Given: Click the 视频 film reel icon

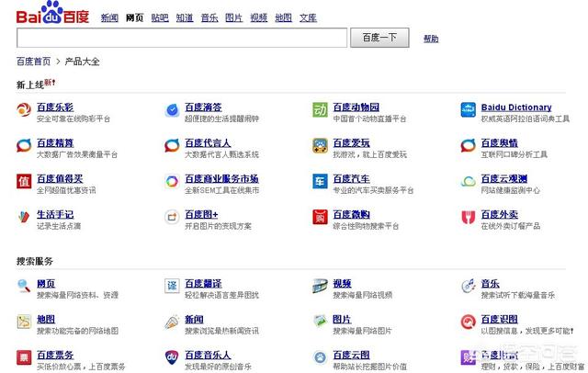Looking at the screenshot, I should tap(320, 286).
